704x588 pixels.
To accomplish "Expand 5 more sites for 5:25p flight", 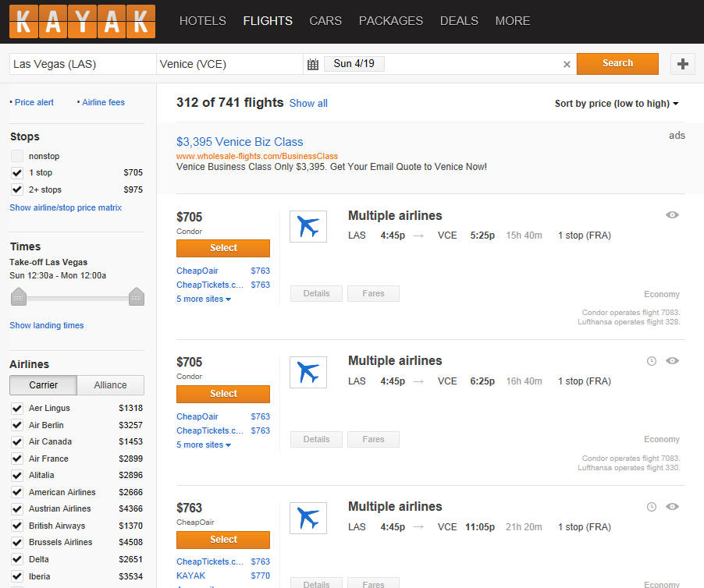I will pos(204,299).
